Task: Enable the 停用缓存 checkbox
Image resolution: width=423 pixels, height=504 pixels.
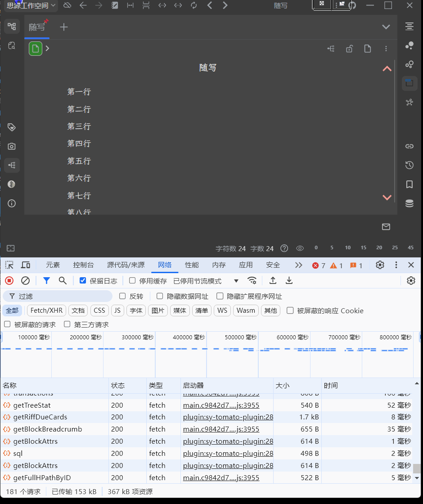Action: tap(132, 280)
